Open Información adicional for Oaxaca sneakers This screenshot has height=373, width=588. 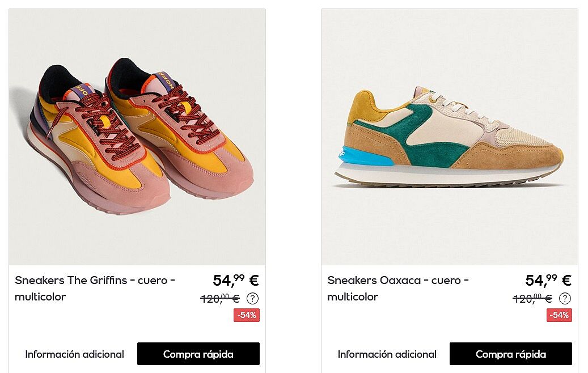click(387, 354)
